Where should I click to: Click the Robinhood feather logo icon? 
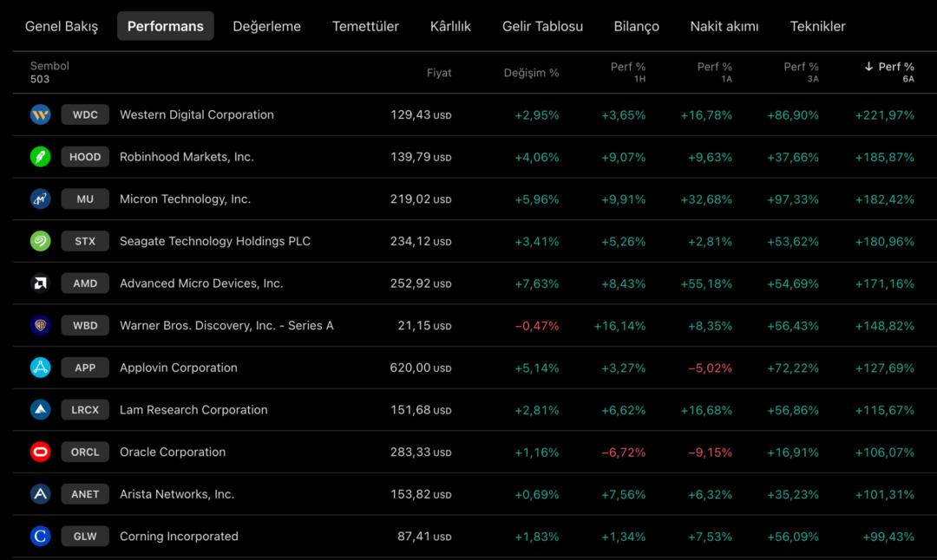point(41,157)
